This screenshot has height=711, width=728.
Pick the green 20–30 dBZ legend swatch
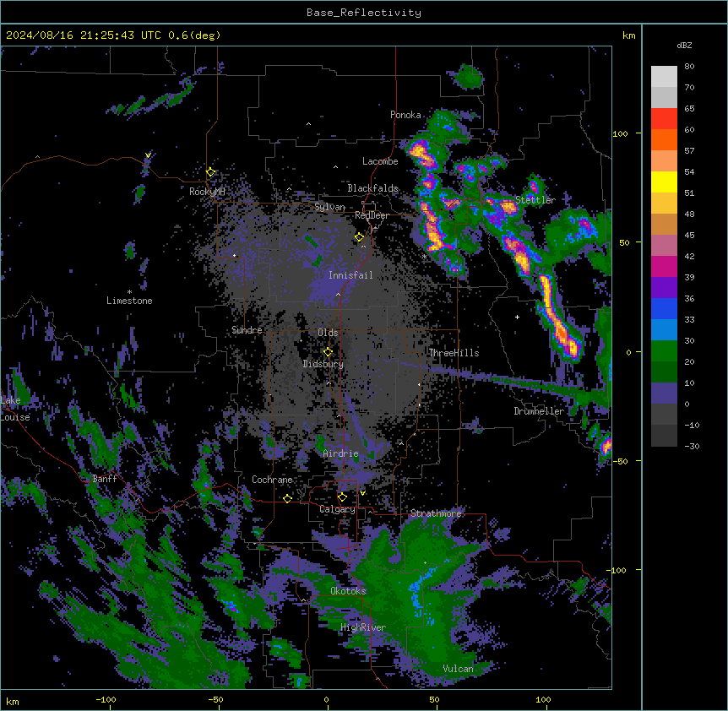coord(664,351)
